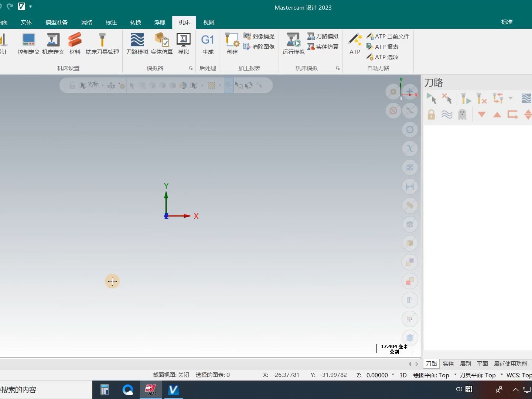Click ATP 报表

point(382,47)
